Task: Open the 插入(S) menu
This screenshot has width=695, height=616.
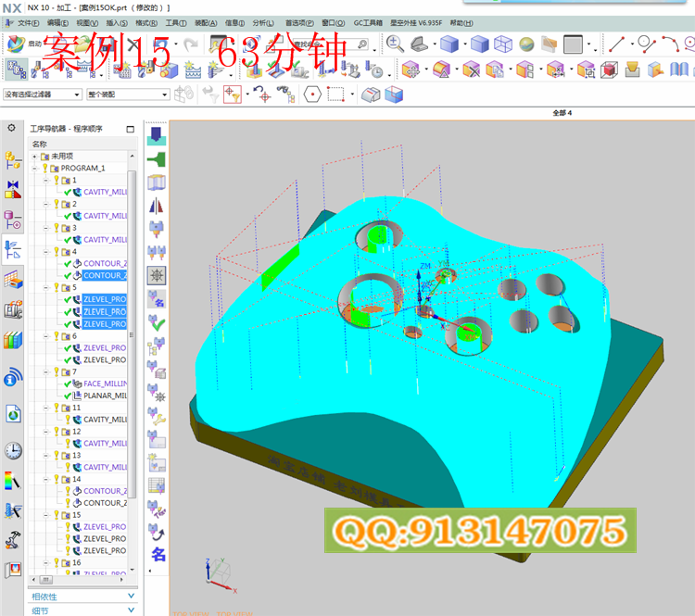Action: [117, 22]
